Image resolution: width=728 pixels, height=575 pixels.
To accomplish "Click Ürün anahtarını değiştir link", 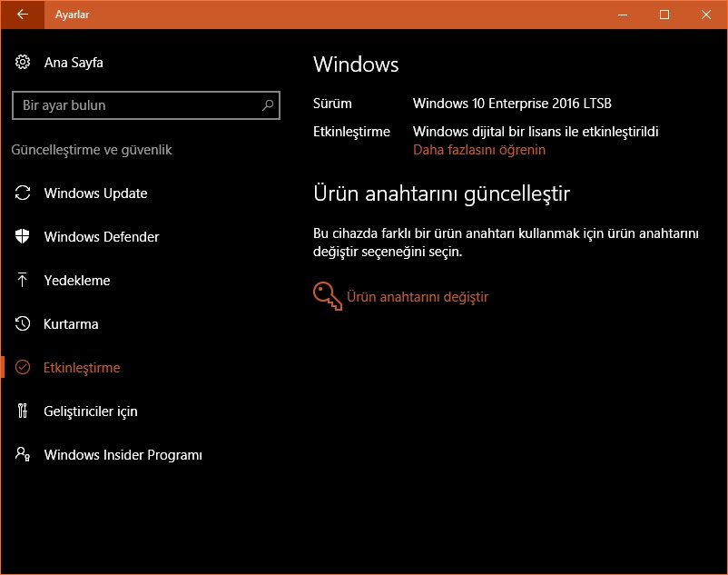I will (418, 297).
